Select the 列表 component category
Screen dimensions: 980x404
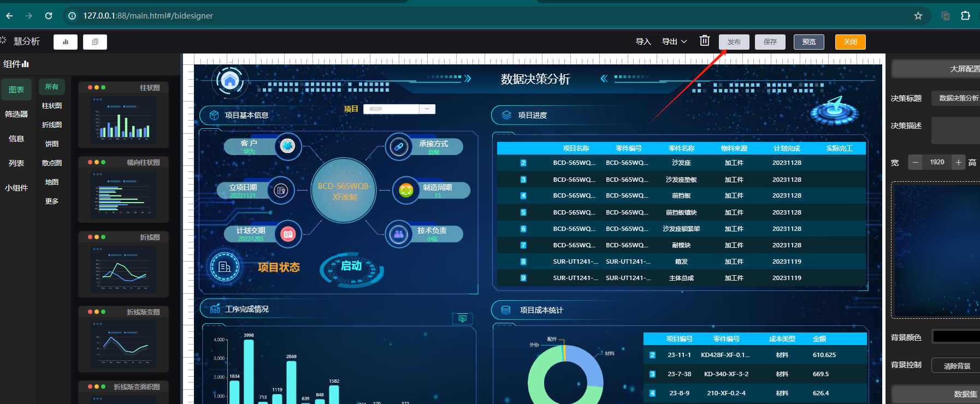click(x=16, y=163)
